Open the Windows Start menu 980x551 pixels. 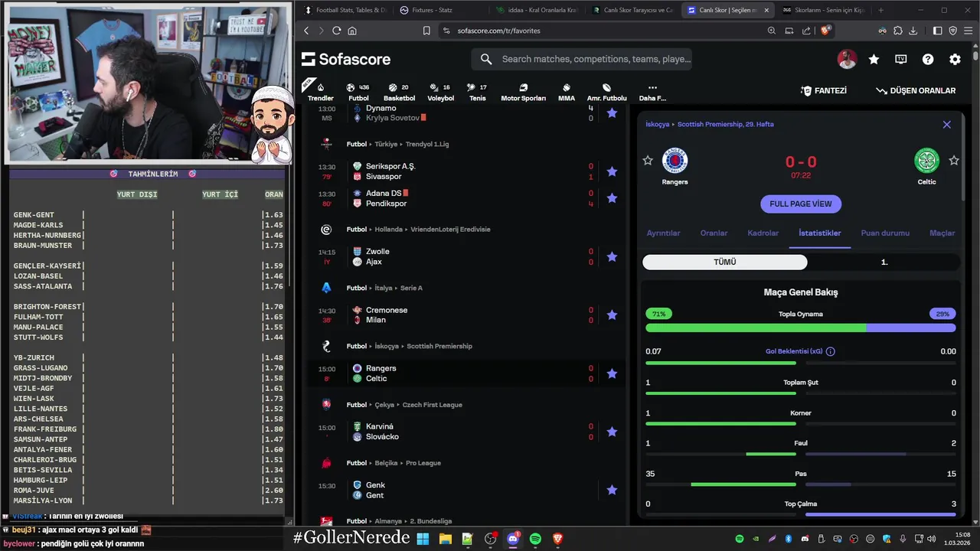[423, 539]
